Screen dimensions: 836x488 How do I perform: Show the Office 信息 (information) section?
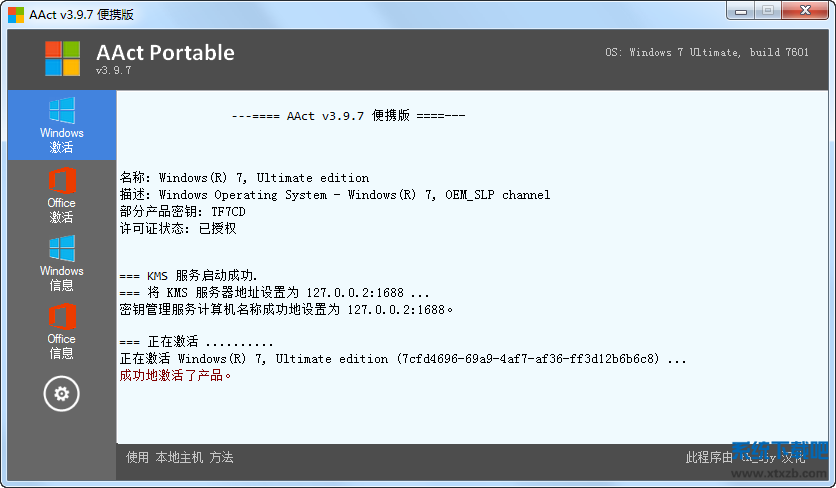tap(61, 330)
